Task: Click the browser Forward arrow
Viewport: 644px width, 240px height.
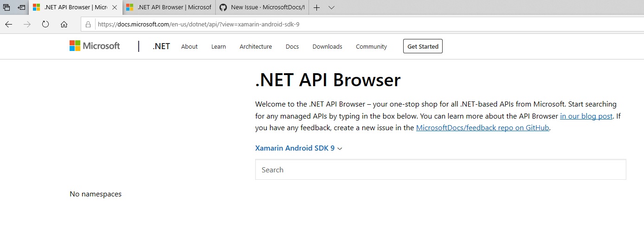Action: click(27, 24)
